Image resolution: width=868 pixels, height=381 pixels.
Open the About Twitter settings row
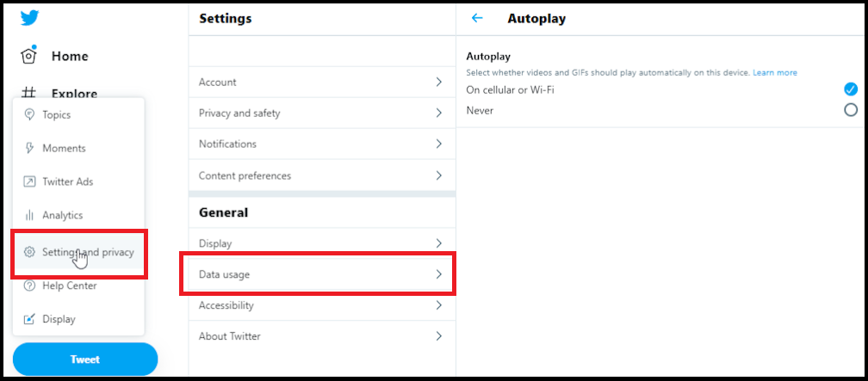coord(317,336)
